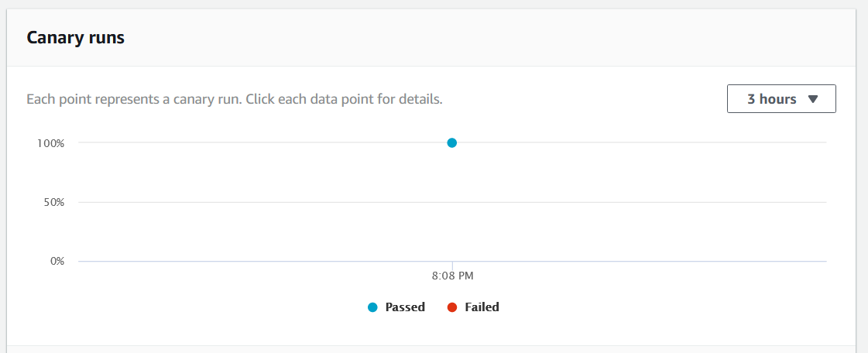Click the empty chart area between 50% and 0% lines

point(452,231)
